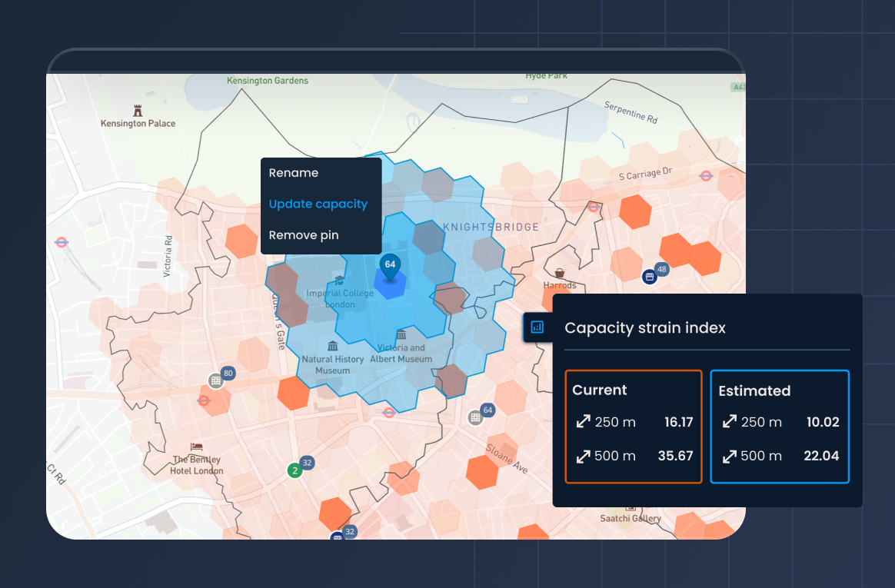Select the Harrods basket icon
Viewport: 895px width, 588px height.
click(x=560, y=273)
